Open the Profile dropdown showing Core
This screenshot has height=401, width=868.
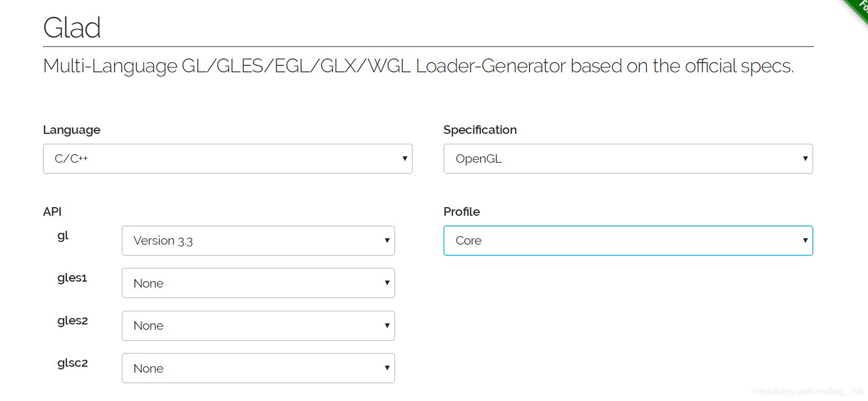pyautogui.click(x=628, y=240)
